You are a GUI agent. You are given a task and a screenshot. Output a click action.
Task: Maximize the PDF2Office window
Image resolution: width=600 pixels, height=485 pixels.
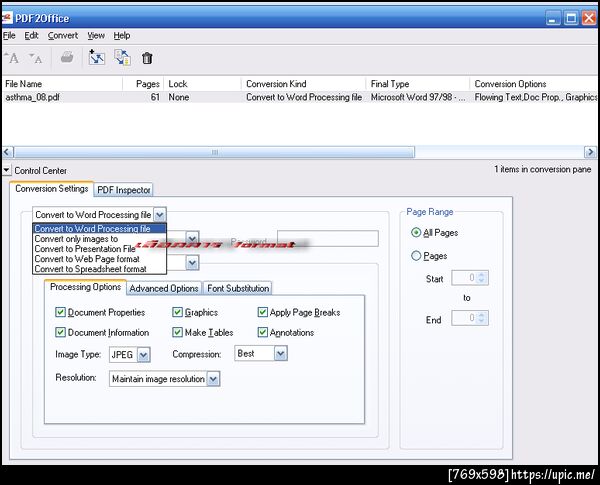point(571,18)
